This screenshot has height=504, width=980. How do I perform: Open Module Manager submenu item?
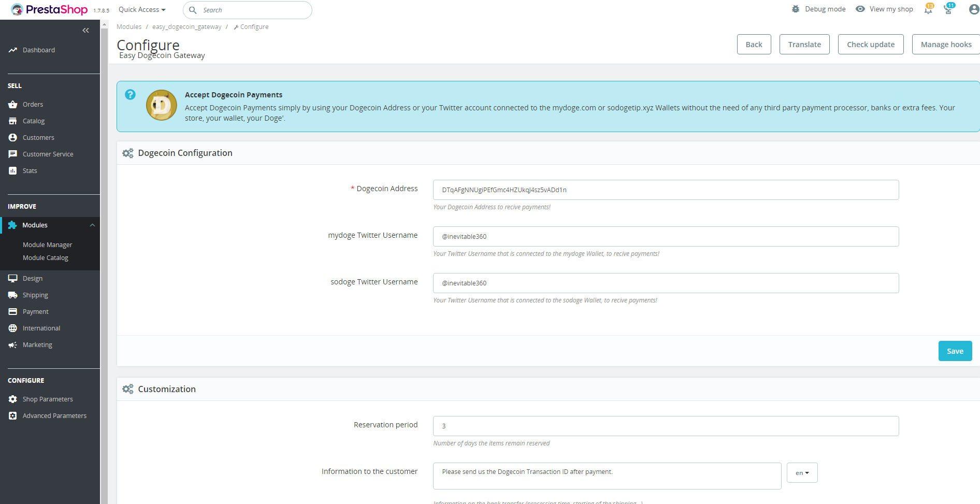pyautogui.click(x=48, y=245)
